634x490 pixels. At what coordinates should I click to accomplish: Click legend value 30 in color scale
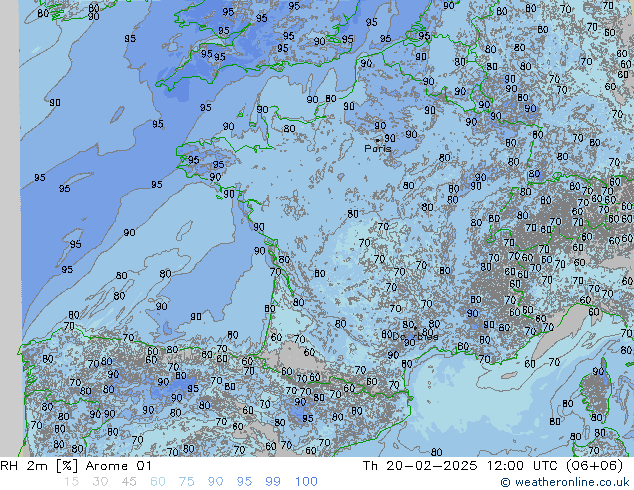tap(100, 482)
